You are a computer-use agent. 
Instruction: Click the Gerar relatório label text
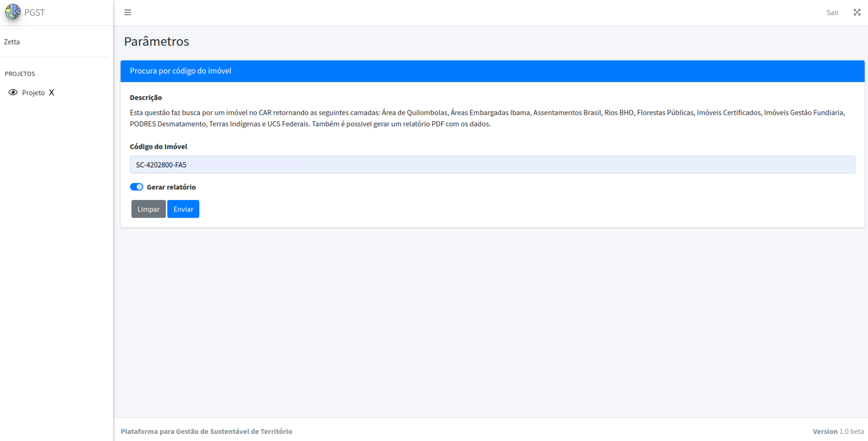(x=171, y=187)
